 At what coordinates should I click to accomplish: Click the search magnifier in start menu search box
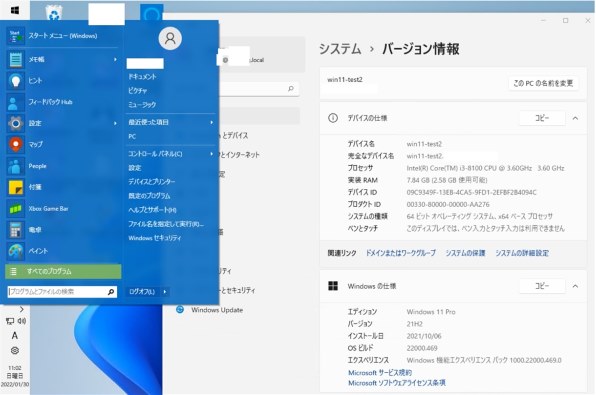point(111,292)
